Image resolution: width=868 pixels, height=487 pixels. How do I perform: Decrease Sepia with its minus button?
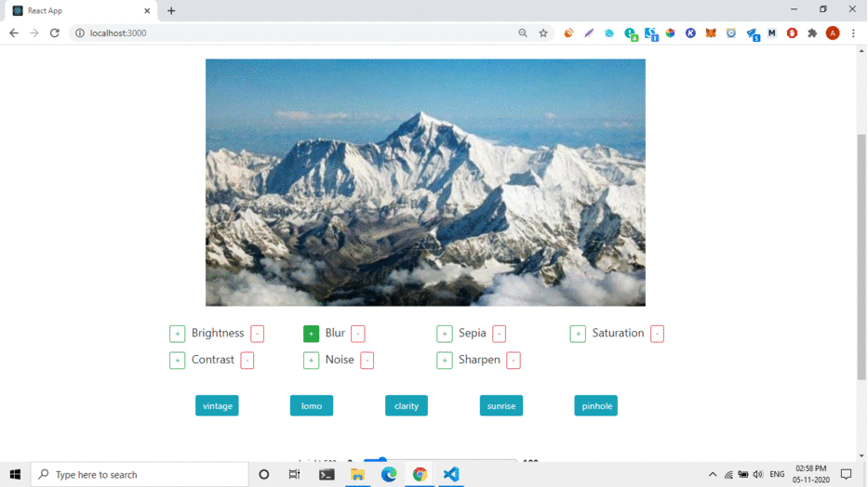coord(500,334)
